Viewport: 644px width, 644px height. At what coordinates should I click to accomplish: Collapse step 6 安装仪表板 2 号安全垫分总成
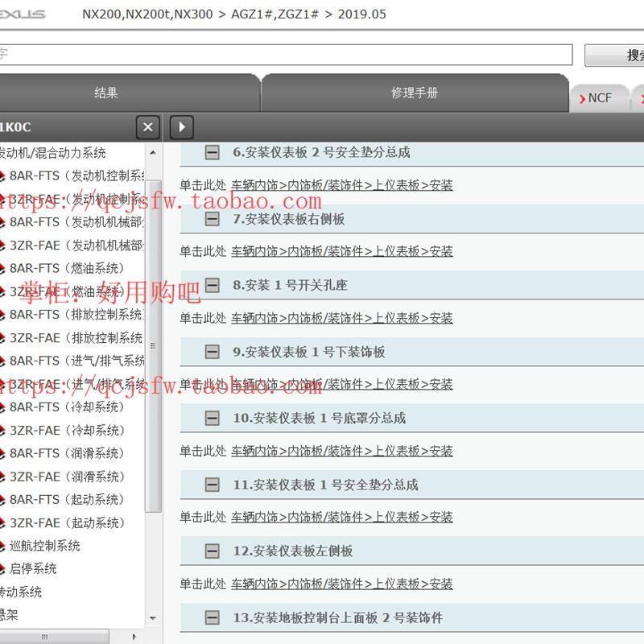212,152
